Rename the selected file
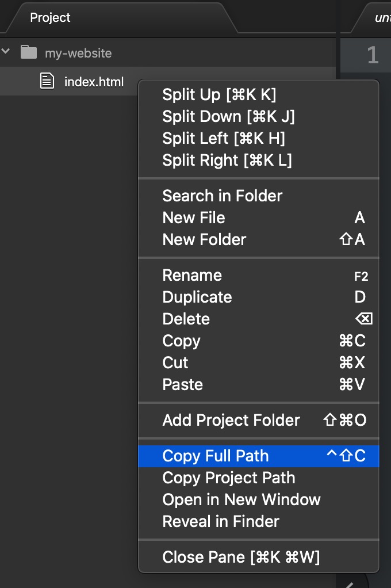 pyautogui.click(x=192, y=275)
